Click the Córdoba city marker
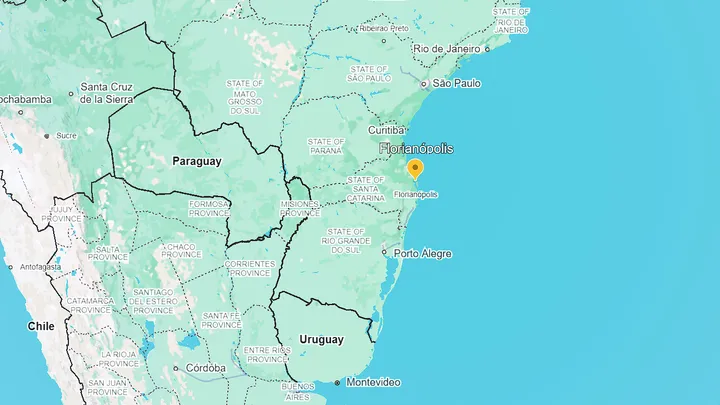 pos(176,368)
